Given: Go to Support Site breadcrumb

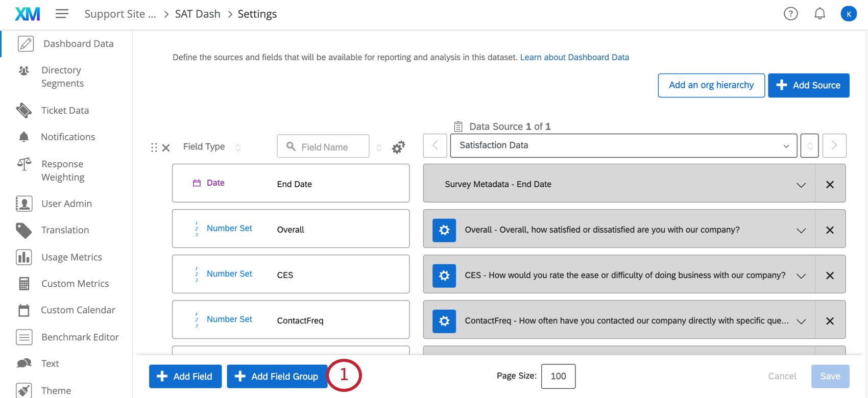Looking at the screenshot, I should tap(120, 14).
